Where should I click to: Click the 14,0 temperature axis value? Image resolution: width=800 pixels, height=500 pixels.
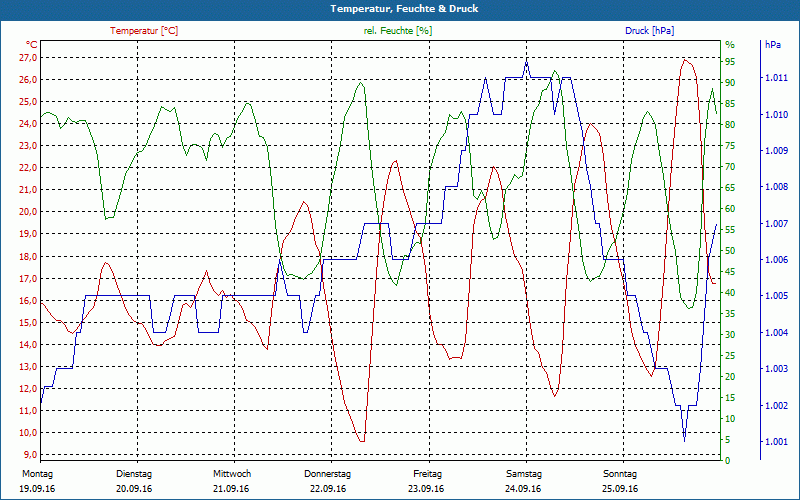click(29, 344)
